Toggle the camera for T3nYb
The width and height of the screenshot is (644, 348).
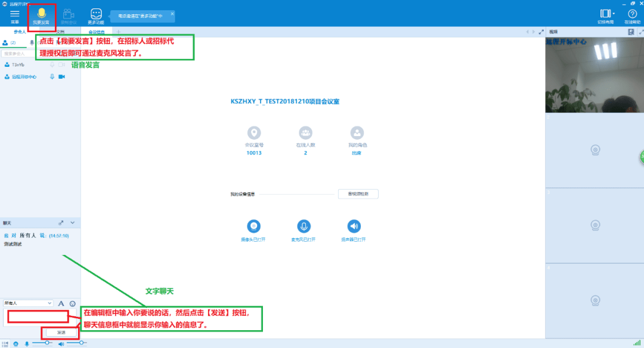[61, 64]
